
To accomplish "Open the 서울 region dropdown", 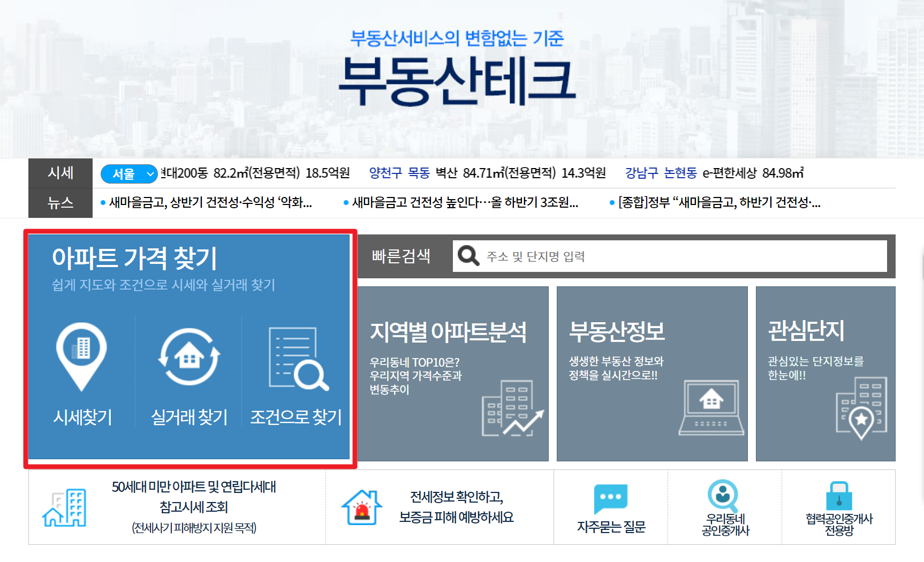I will 129,174.
